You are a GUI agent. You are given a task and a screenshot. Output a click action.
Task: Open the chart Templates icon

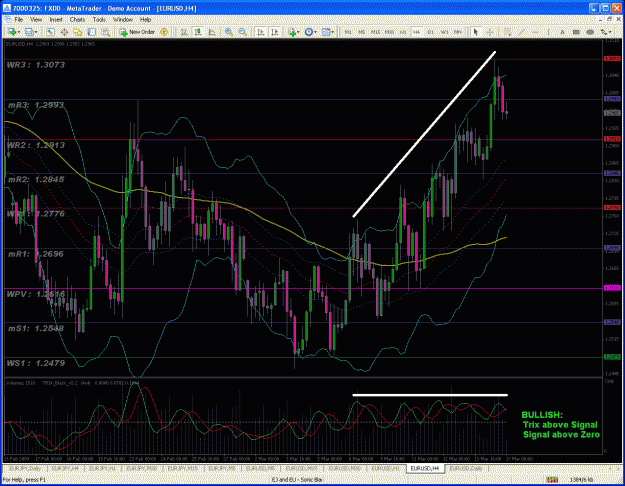point(326,32)
